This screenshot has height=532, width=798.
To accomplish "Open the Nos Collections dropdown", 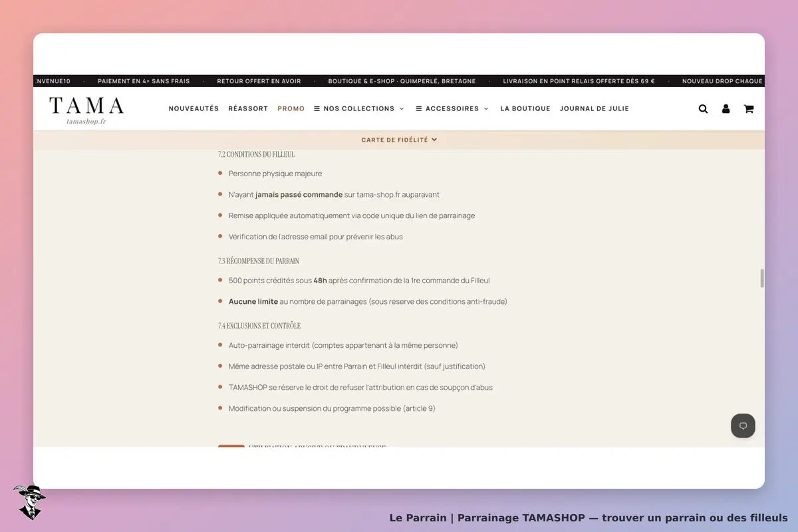I will click(x=359, y=108).
